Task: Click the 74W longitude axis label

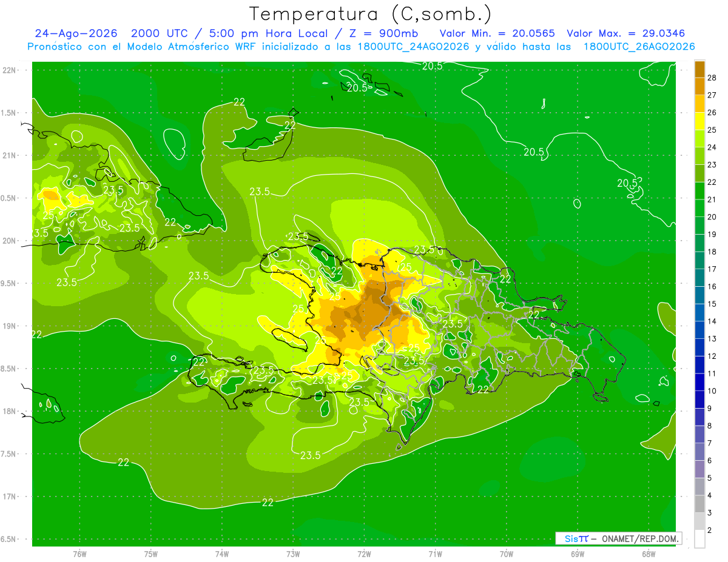Action: pyautogui.click(x=222, y=554)
